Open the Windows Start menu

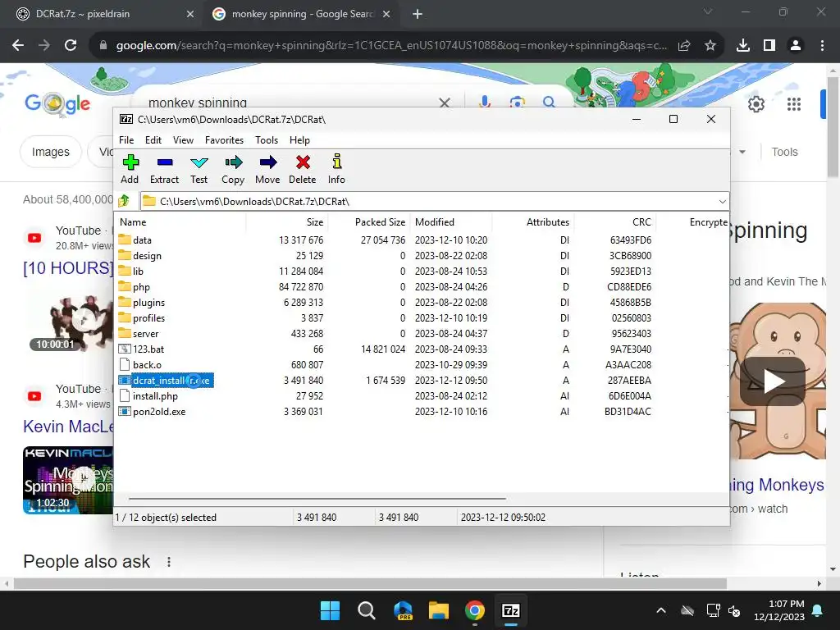pos(330,610)
